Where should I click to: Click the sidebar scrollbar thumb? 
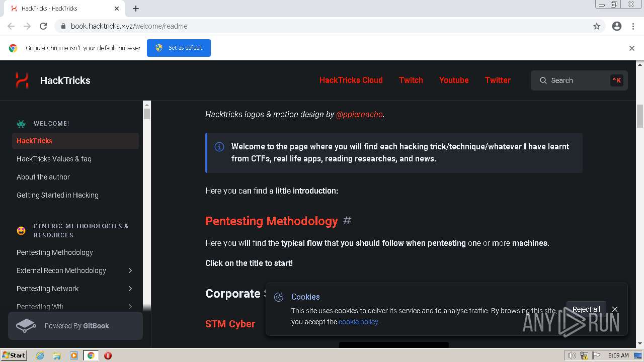pos(147,114)
